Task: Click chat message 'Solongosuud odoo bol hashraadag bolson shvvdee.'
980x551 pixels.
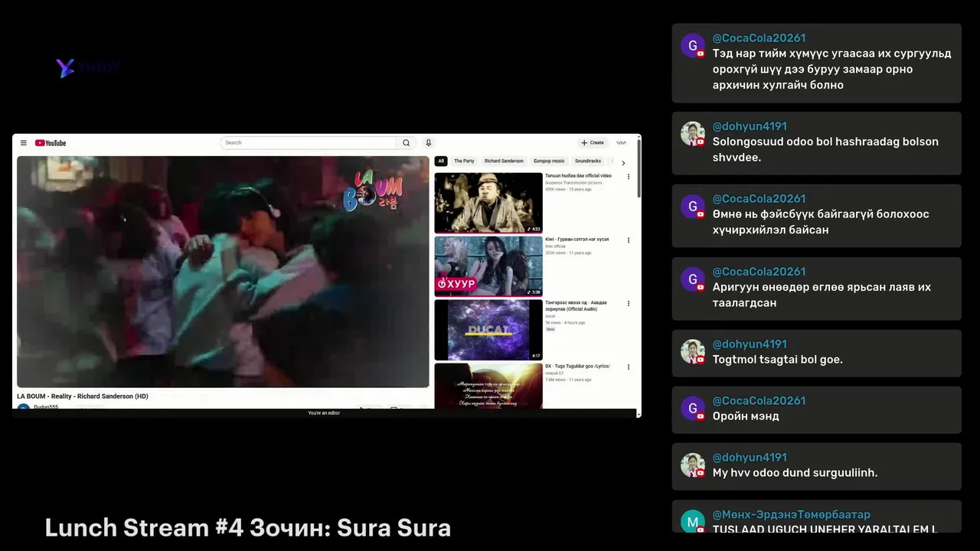Action: tap(825, 149)
